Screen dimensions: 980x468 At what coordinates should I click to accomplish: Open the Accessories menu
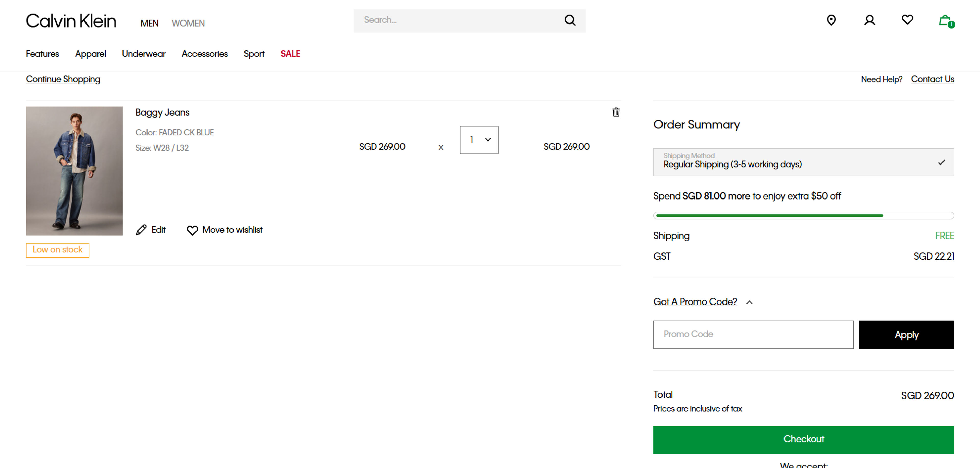coord(205,54)
